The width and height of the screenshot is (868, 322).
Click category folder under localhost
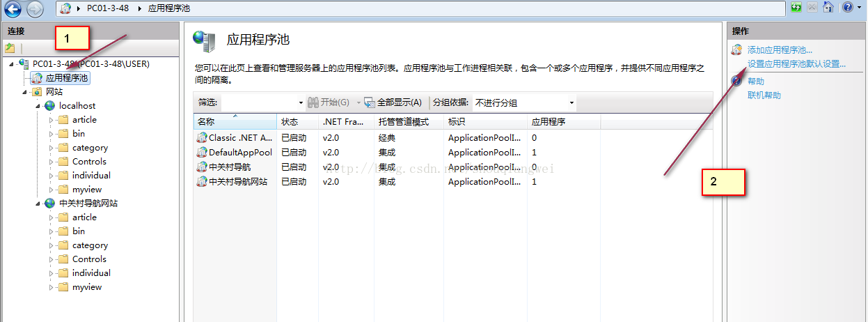coord(90,148)
